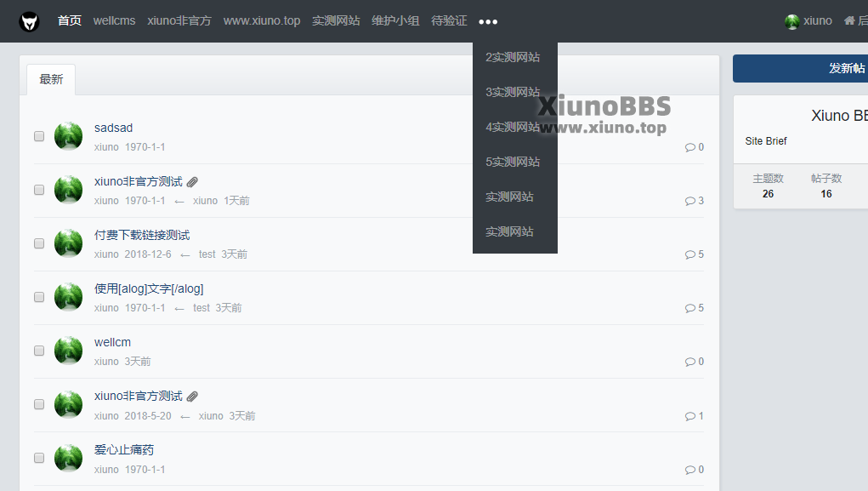Tick the checkbox for 使用[alog]文字[/alog] thread

click(39, 297)
